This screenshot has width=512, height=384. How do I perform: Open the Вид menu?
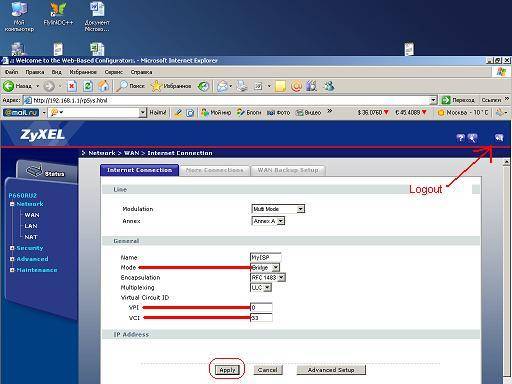(x=56, y=72)
